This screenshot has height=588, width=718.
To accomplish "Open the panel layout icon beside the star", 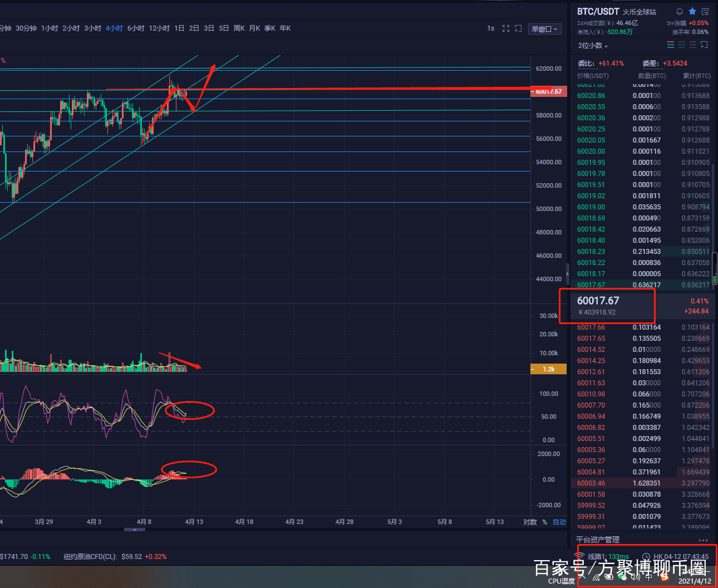I will [x=705, y=12].
